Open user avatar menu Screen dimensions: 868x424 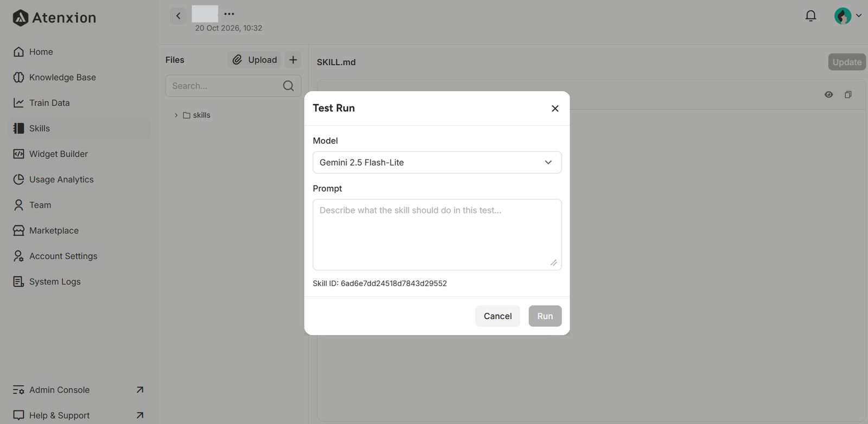click(x=847, y=16)
